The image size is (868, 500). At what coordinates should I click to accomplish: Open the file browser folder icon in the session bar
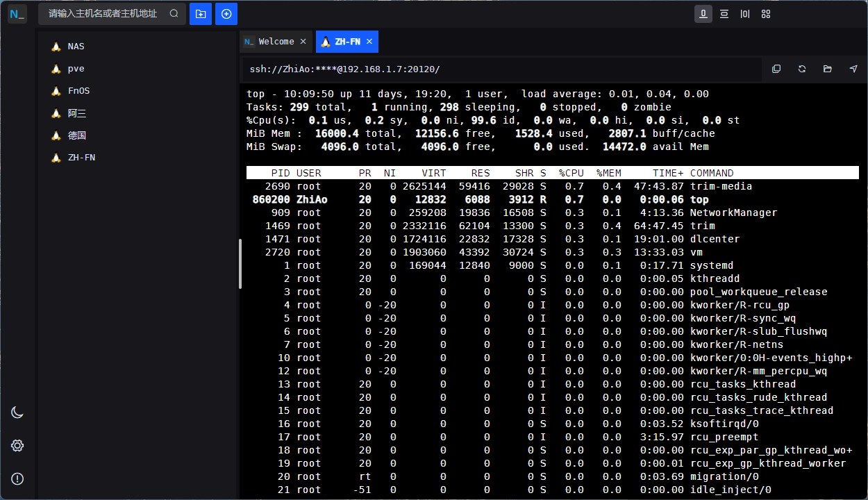828,69
